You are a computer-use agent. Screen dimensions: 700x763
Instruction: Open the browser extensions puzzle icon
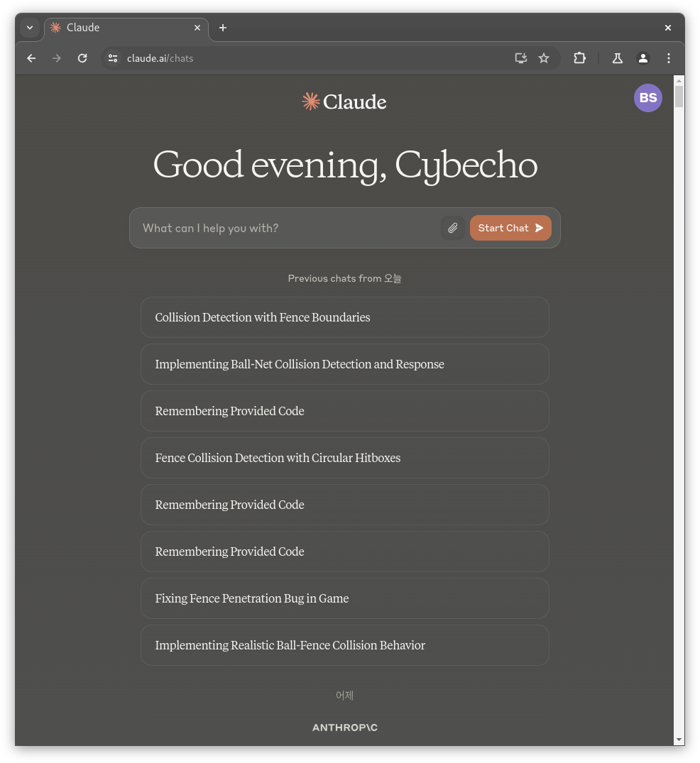coord(579,58)
